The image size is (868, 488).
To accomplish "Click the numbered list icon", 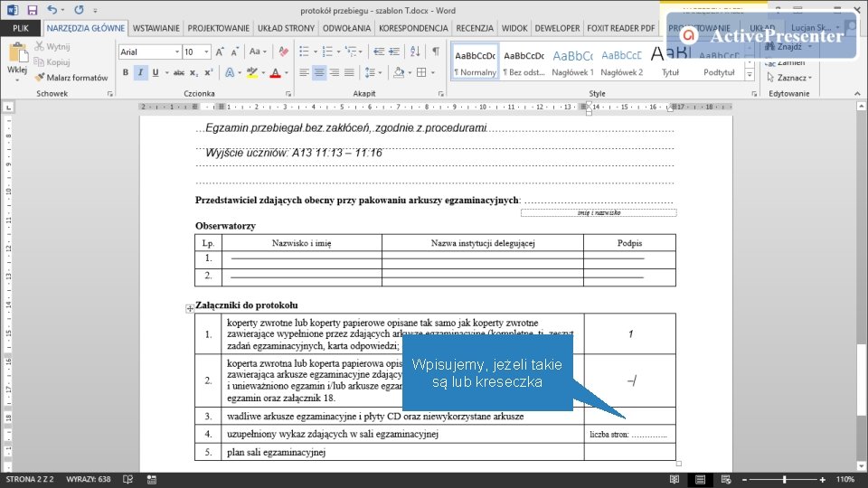I will pos(327,52).
